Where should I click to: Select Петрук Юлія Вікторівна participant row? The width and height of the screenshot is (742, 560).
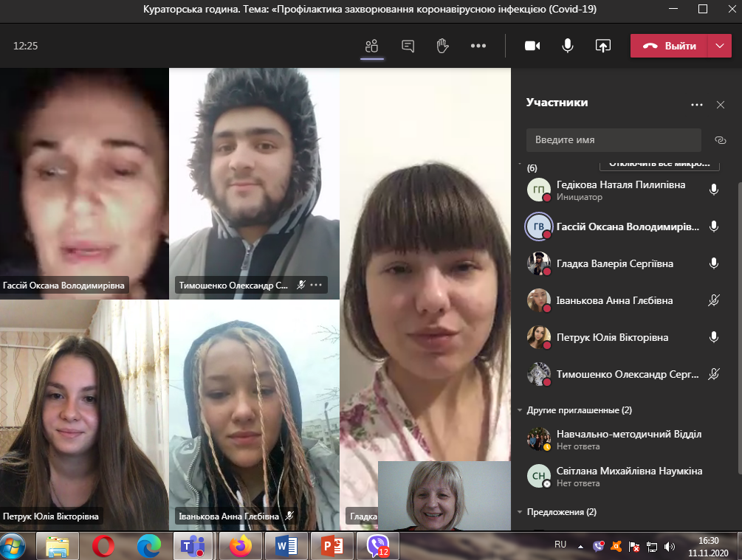(625, 337)
